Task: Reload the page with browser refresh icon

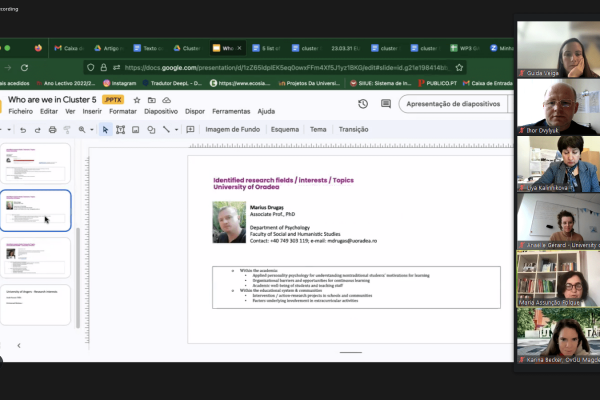Action: point(24,68)
